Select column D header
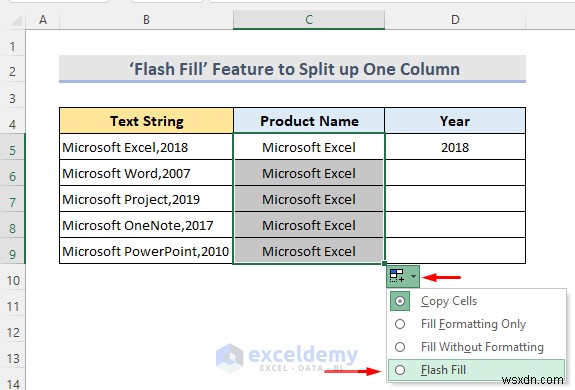 pyautogui.click(x=455, y=19)
